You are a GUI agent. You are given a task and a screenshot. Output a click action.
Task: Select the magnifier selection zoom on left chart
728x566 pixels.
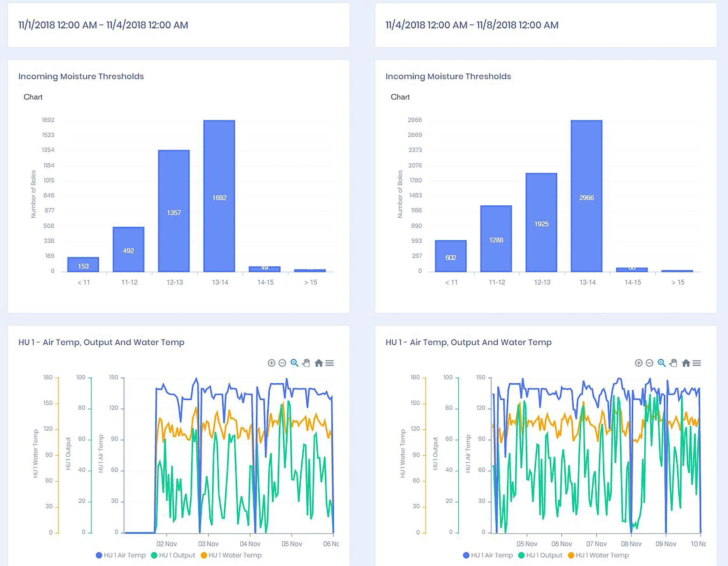pyautogui.click(x=294, y=363)
